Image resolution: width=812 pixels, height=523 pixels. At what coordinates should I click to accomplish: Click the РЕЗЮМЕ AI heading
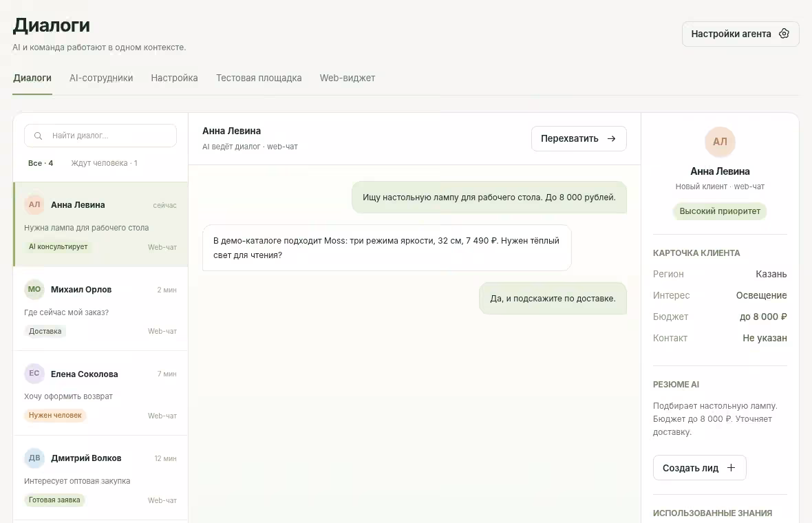[x=676, y=385]
